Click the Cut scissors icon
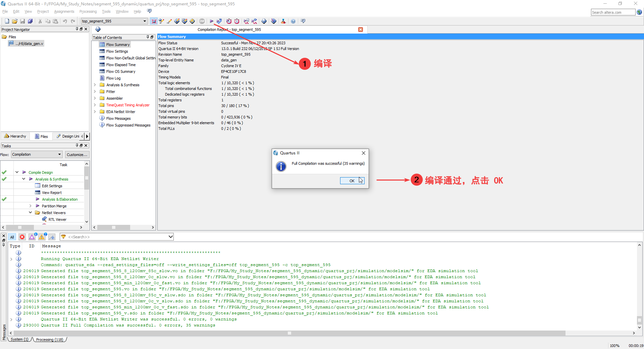 [40, 21]
